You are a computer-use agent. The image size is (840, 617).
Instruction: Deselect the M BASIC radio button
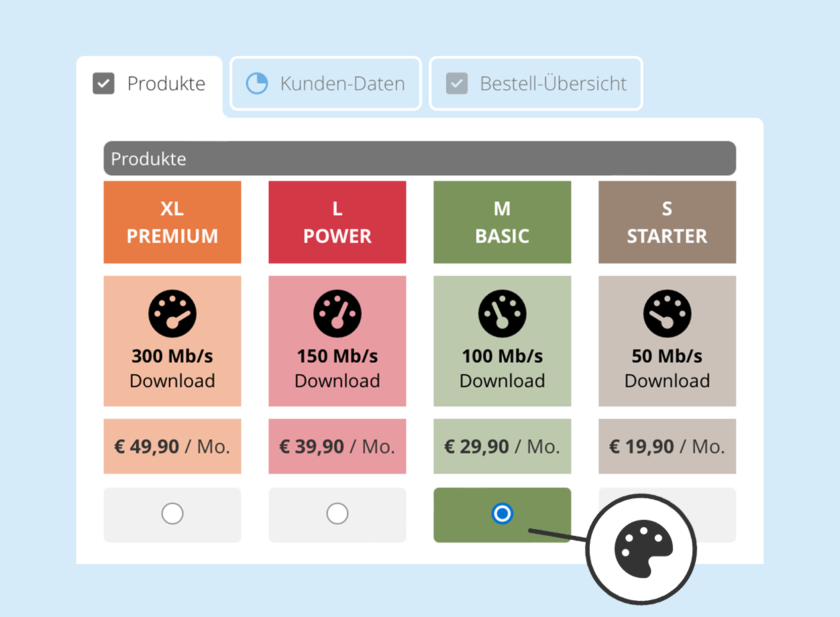[x=502, y=514]
